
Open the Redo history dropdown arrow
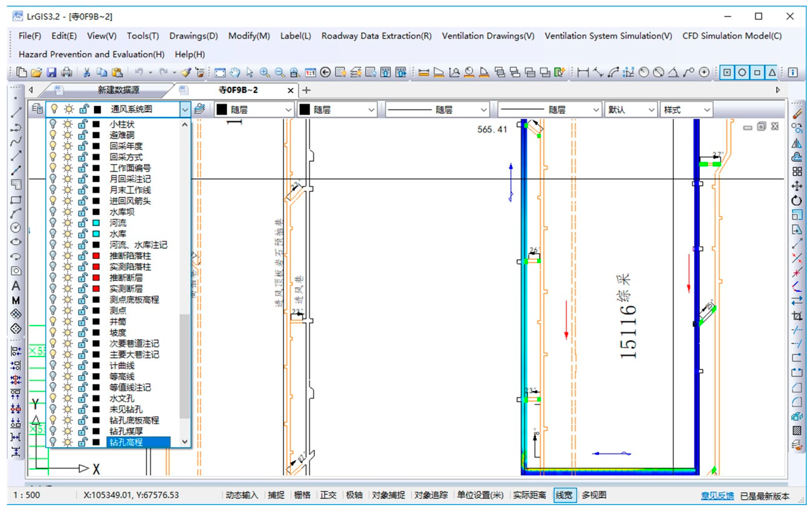[x=174, y=72]
